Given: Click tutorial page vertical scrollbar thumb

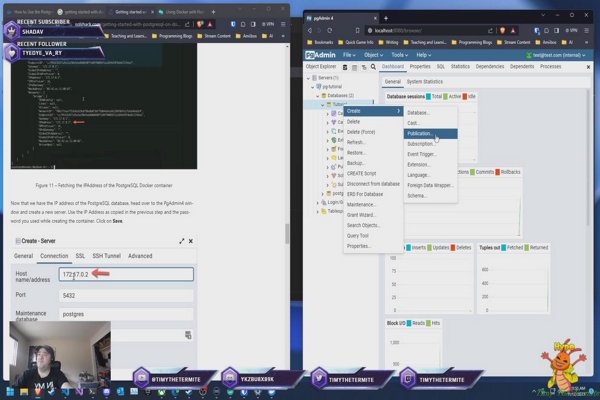Looking at the screenshot, I should point(287,234).
